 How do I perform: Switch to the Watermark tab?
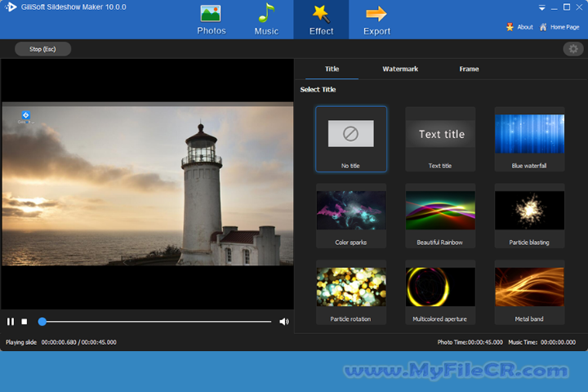click(400, 69)
